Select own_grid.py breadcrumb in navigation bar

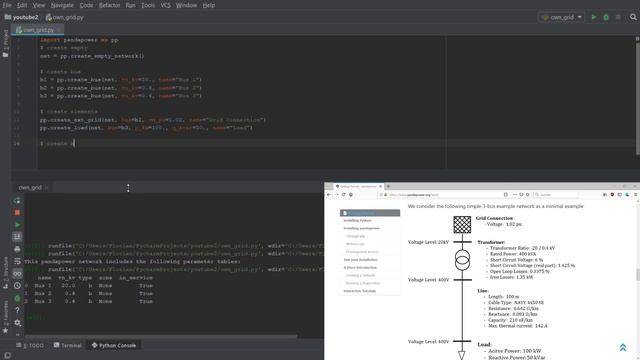click(x=65, y=17)
